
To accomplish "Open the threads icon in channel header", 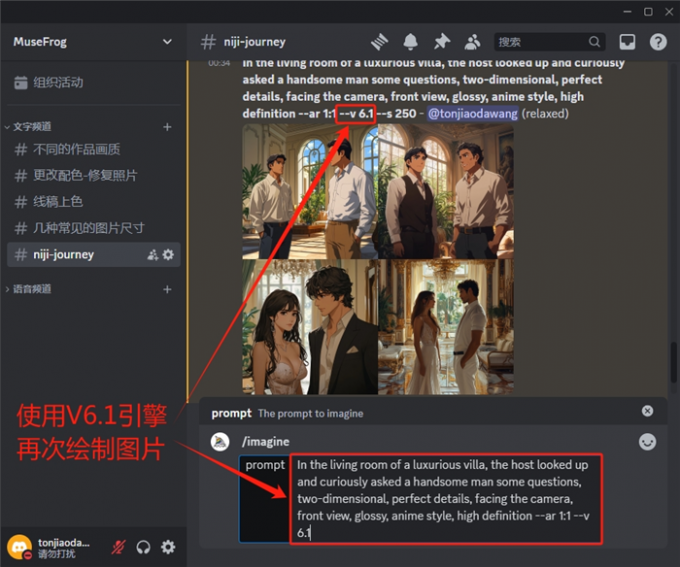I will (379, 42).
